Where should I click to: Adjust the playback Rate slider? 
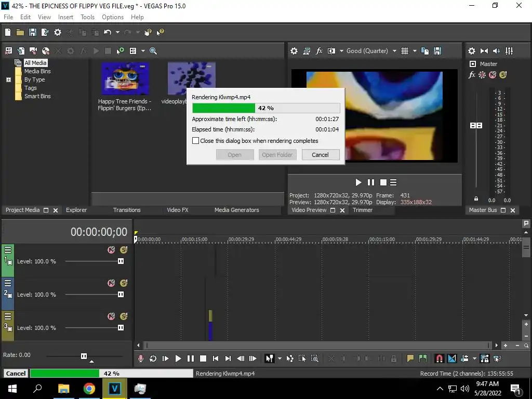[x=84, y=356]
